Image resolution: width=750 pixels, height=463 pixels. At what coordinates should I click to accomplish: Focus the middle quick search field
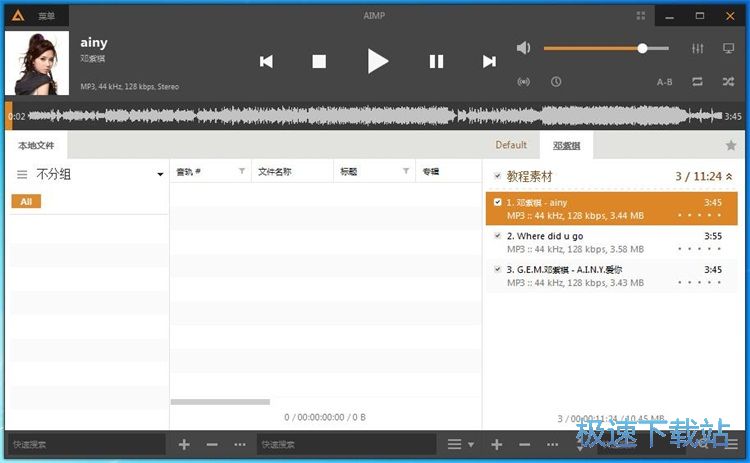pos(346,444)
